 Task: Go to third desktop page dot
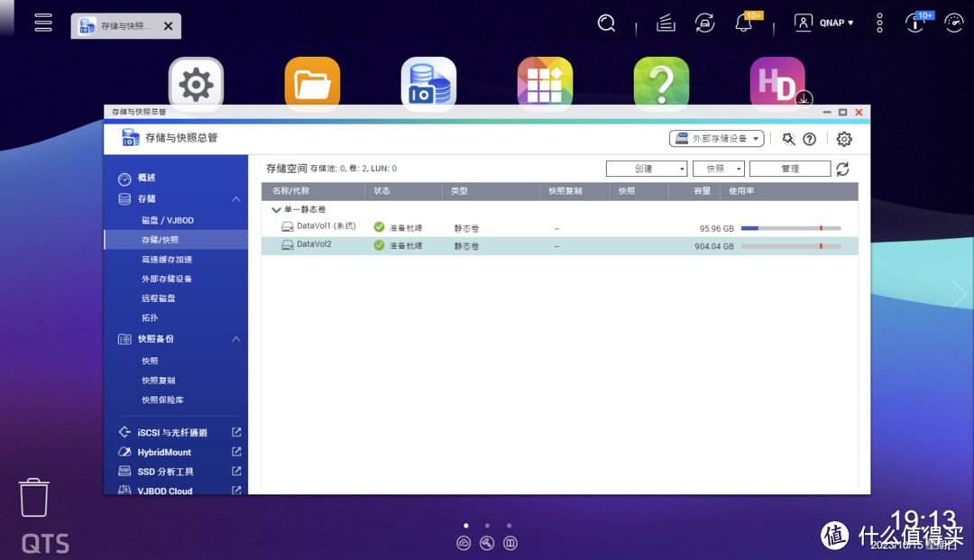coord(509,525)
